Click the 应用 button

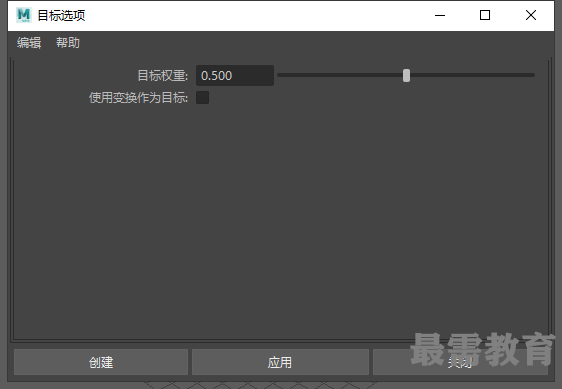pos(280,362)
